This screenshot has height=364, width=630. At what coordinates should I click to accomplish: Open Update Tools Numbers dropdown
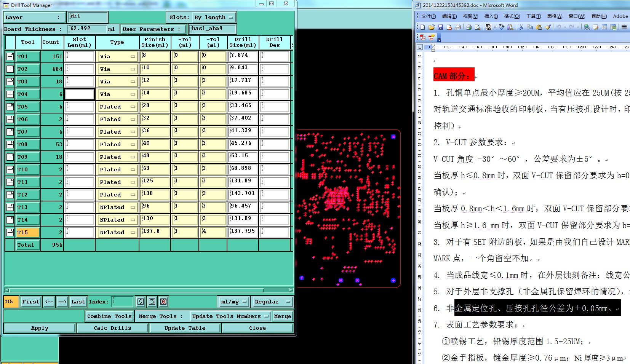point(230,316)
